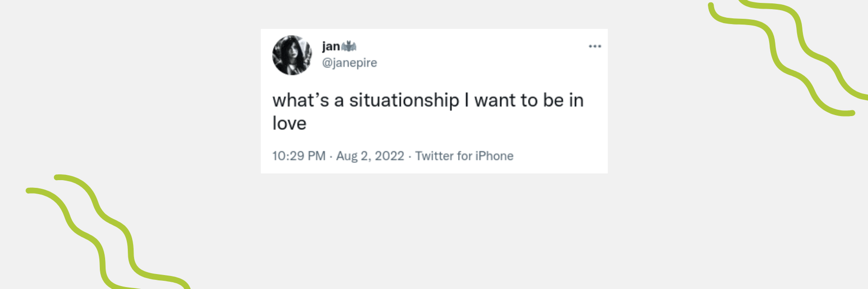Click the bat emoji beside jan
Image resolution: width=868 pixels, height=289 pixels.
point(349,46)
